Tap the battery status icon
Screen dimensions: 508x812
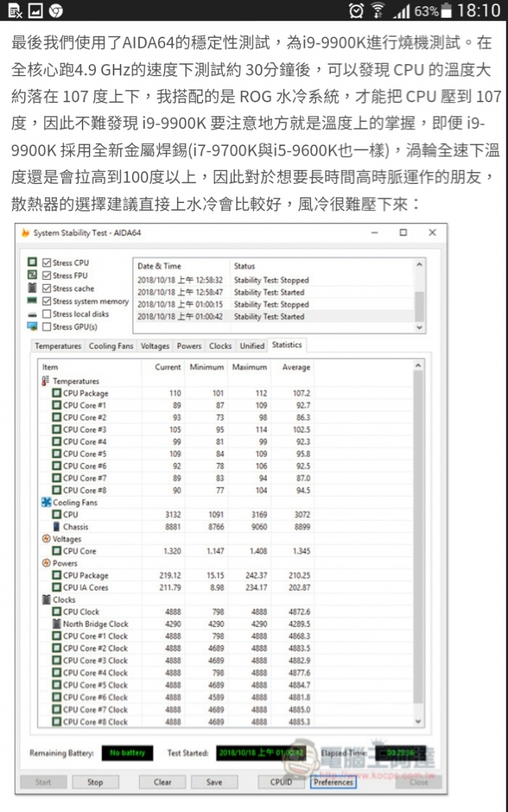pyautogui.click(x=447, y=11)
